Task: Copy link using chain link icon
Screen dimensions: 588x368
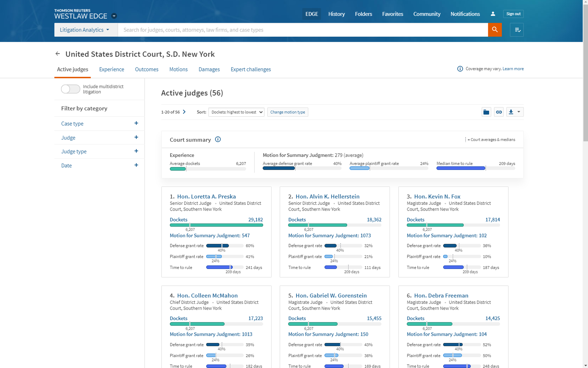Action: pyautogui.click(x=498, y=112)
